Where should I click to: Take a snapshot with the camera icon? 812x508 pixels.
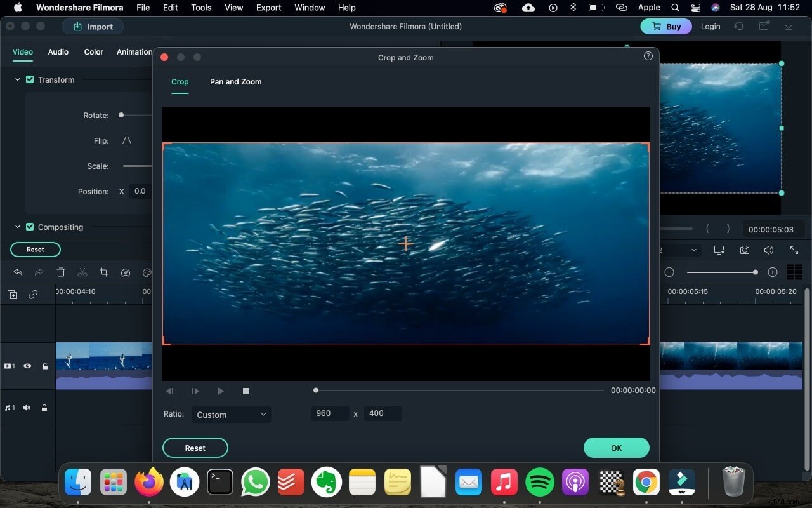(745, 250)
